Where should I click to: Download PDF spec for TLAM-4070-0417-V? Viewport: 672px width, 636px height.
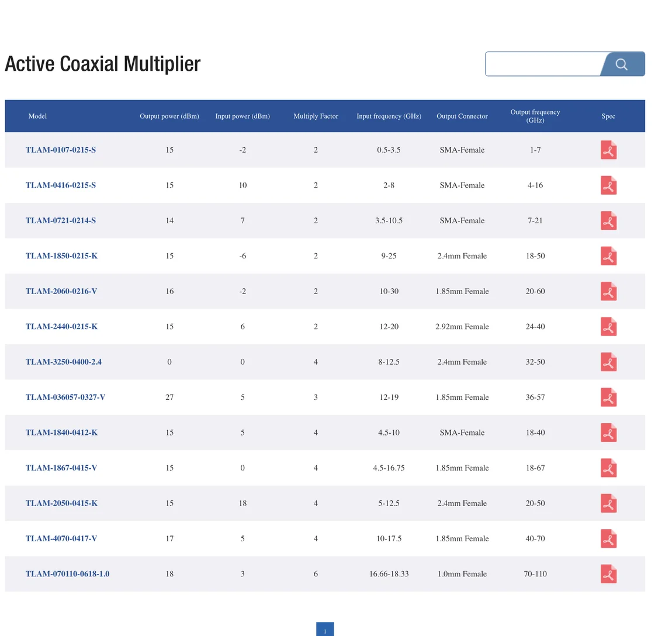click(x=608, y=539)
